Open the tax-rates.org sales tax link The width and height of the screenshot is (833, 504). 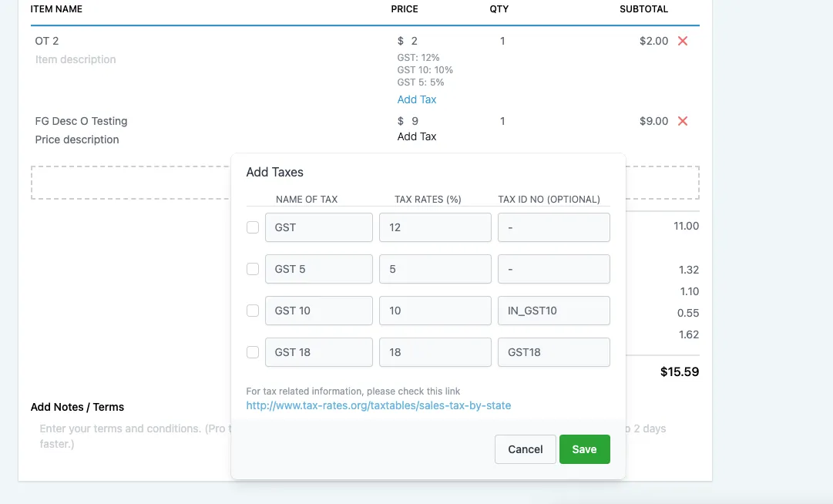pyautogui.click(x=378, y=405)
